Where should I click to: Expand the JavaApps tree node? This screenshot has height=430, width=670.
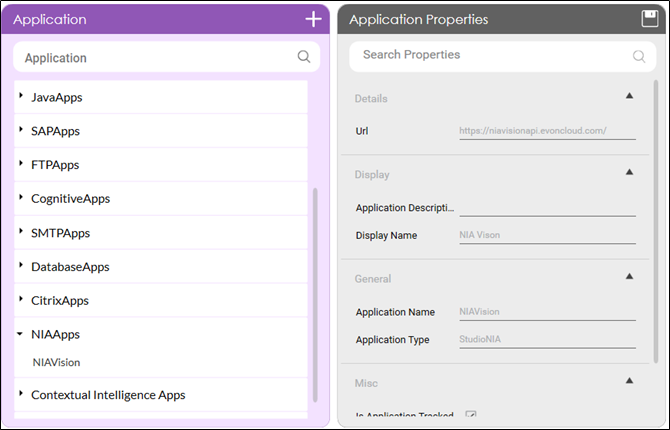tap(21, 97)
